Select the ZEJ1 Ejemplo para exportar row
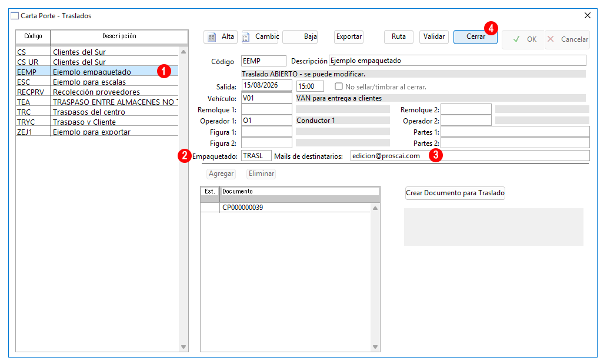The height and width of the screenshot is (364, 607). click(x=97, y=132)
